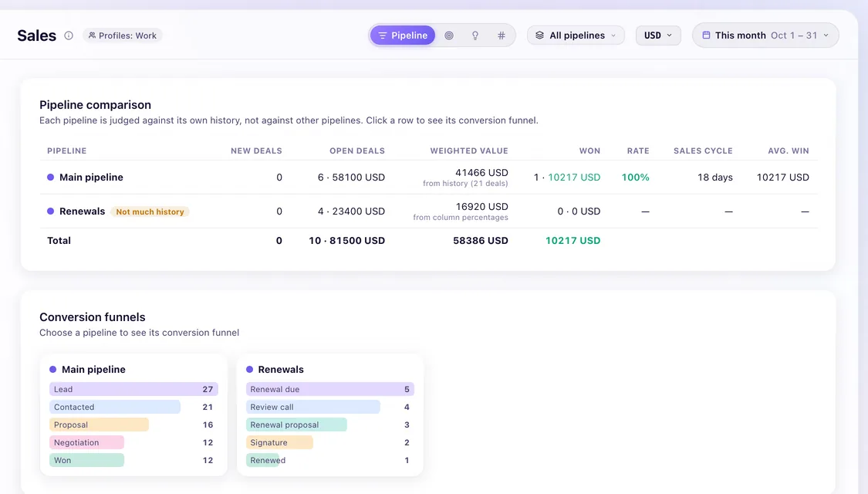The image size is (868, 494).
Task: Click the Proposal funnel bar
Action: pos(99,425)
